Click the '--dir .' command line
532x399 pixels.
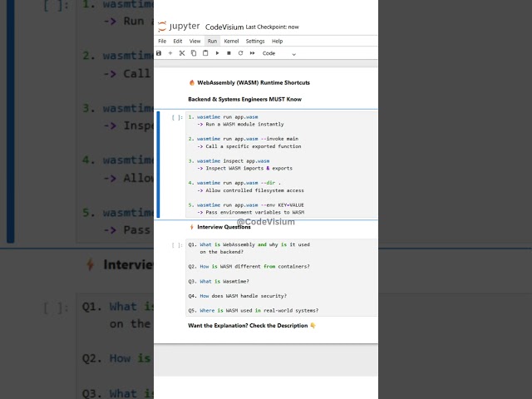point(234,183)
